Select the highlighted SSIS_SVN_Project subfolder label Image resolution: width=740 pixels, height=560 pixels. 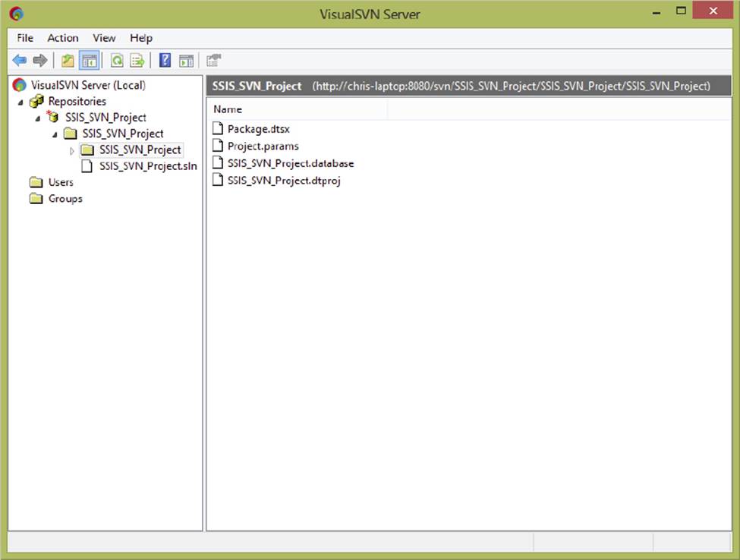point(140,149)
